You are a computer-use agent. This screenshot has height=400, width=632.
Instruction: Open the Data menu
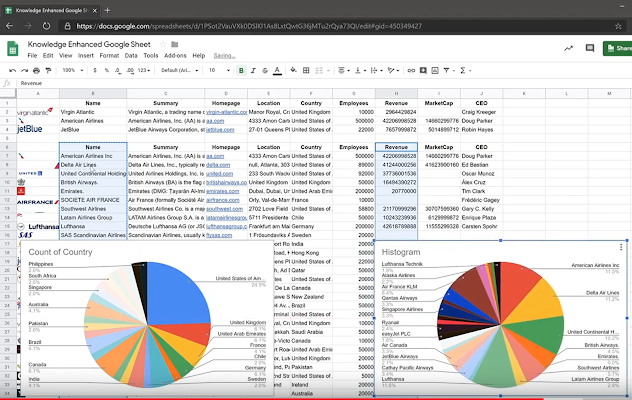131,56
